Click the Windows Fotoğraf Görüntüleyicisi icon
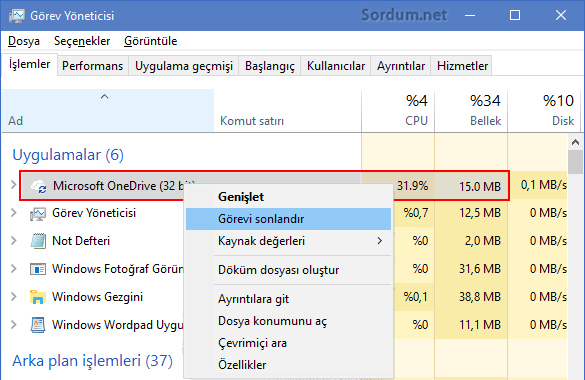This screenshot has height=380, width=585. (x=38, y=269)
